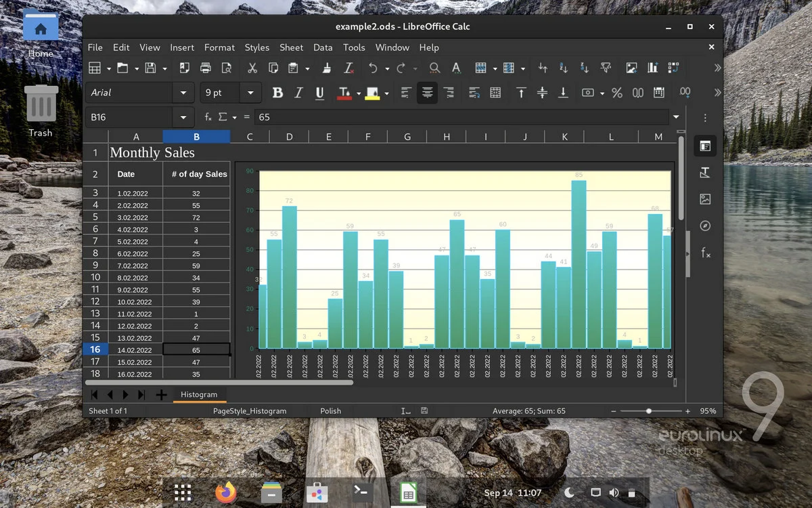Screen dimensions: 812x508
Task: Click the Sort Ascending icon
Action: pos(563,68)
